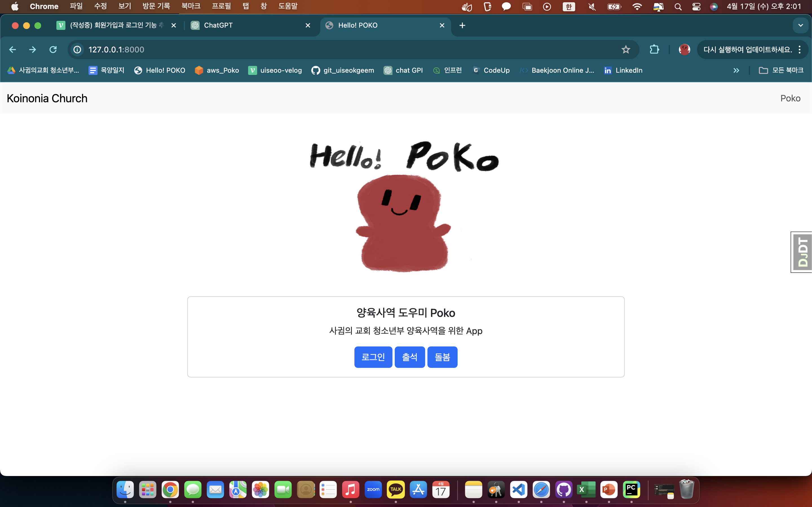Open the tab search dropdown arrow
This screenshot has height=507, width=812.
point(801,25)
